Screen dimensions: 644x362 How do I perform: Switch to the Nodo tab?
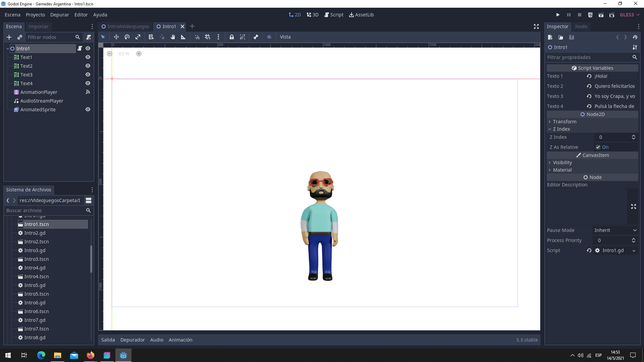click(x=581, y=26)
